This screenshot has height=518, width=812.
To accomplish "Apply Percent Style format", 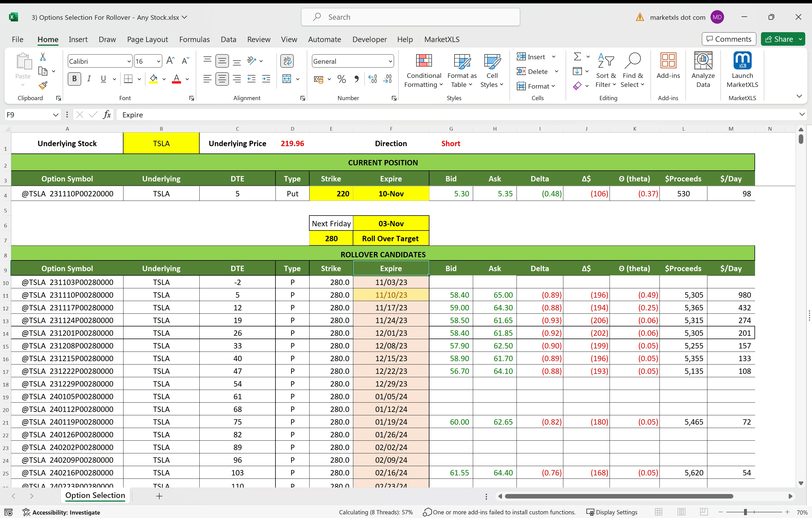I will [x=342, y=79].
